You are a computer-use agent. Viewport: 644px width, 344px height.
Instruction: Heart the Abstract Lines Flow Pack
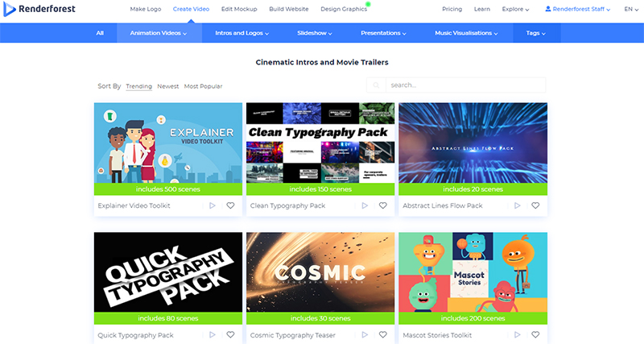(x=535, y=205)
